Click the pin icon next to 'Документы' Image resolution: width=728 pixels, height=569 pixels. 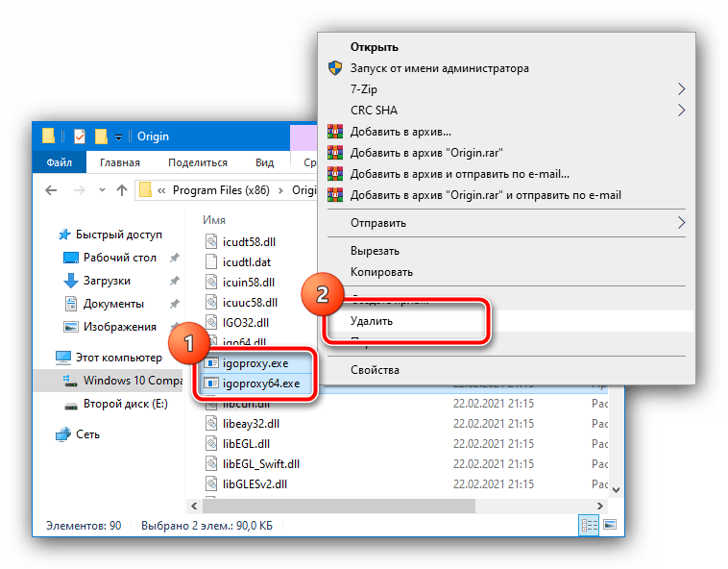point(175,304)
